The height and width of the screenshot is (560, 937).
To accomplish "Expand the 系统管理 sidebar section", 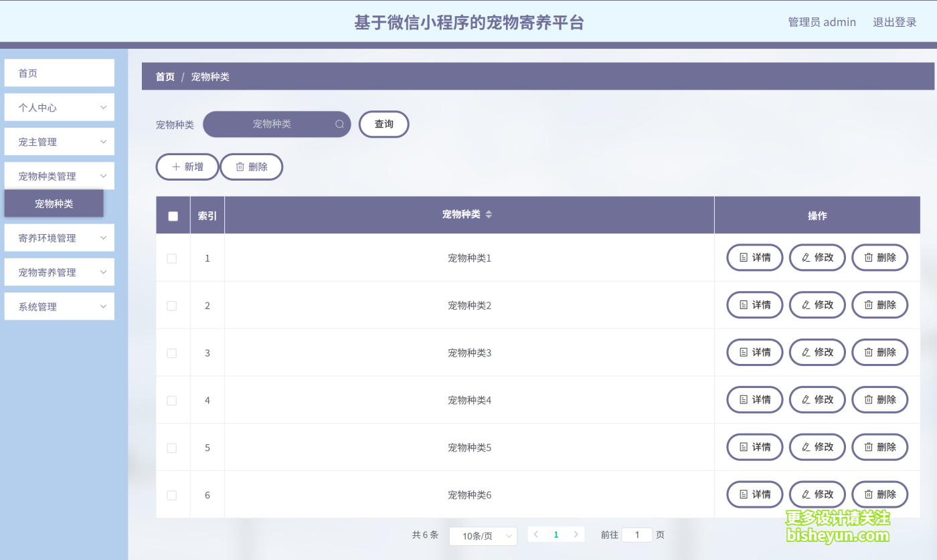I will click(59, 306).
